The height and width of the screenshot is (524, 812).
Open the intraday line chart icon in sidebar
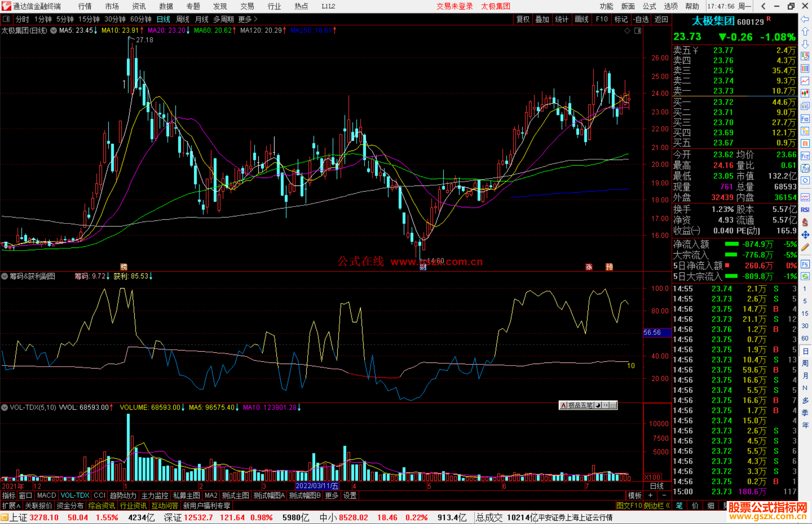(x=805, y=81)
